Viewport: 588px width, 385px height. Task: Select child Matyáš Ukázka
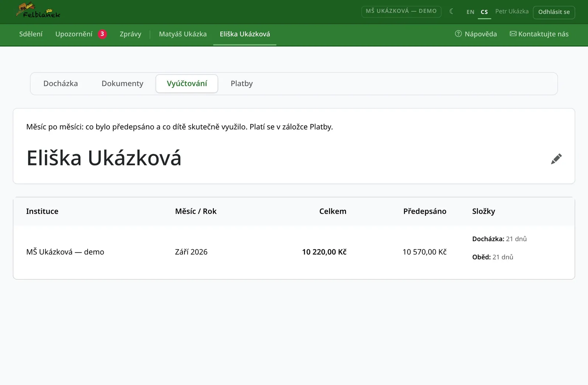[x=183, y=34]
